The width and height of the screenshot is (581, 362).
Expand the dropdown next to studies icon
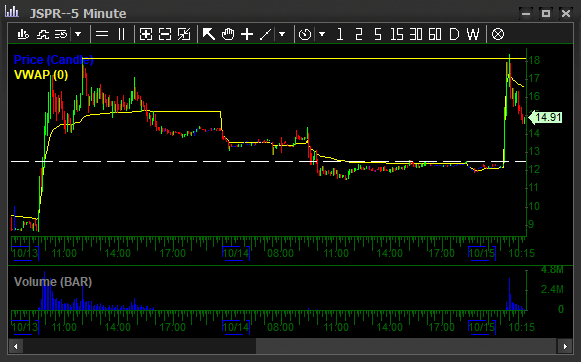[78, 34]
